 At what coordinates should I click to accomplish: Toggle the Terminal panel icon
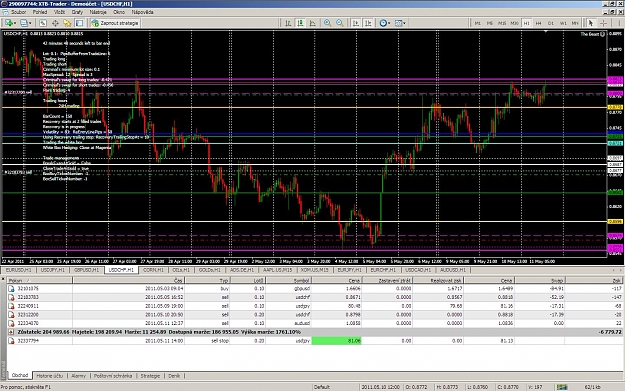tap(79, 23)
